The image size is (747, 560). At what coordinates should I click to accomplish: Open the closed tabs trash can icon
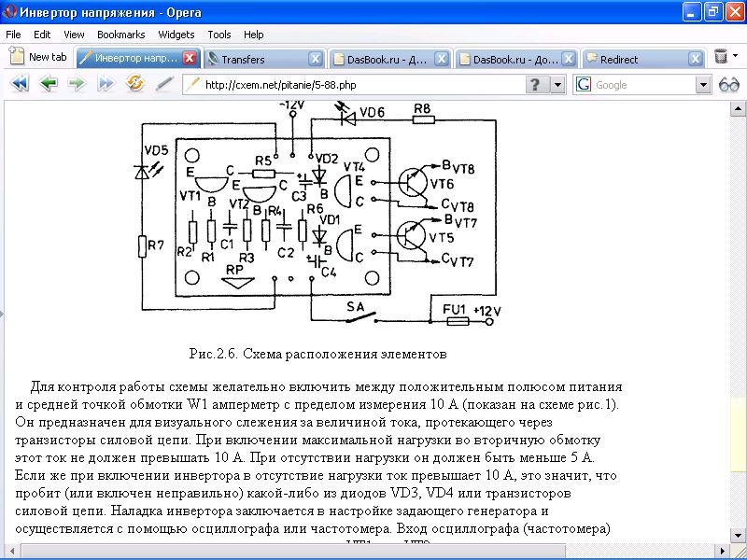[x=721, y=58]
